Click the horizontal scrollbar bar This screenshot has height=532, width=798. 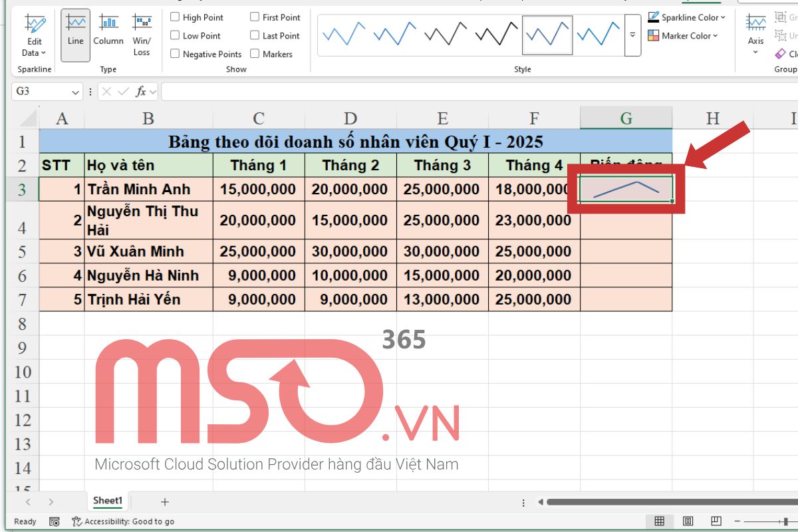coord(672,502)
